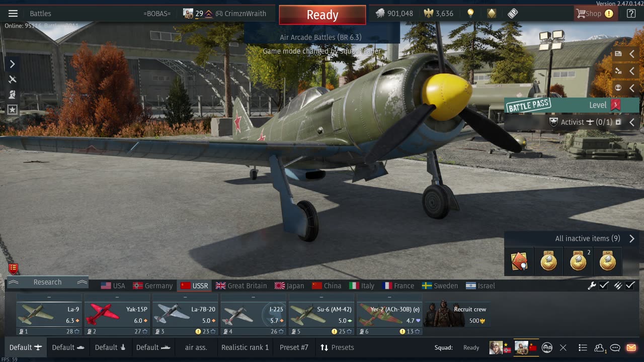Click the red shield notification icon
The height and width of the screenshot is (362, 644).
point(14,269)
